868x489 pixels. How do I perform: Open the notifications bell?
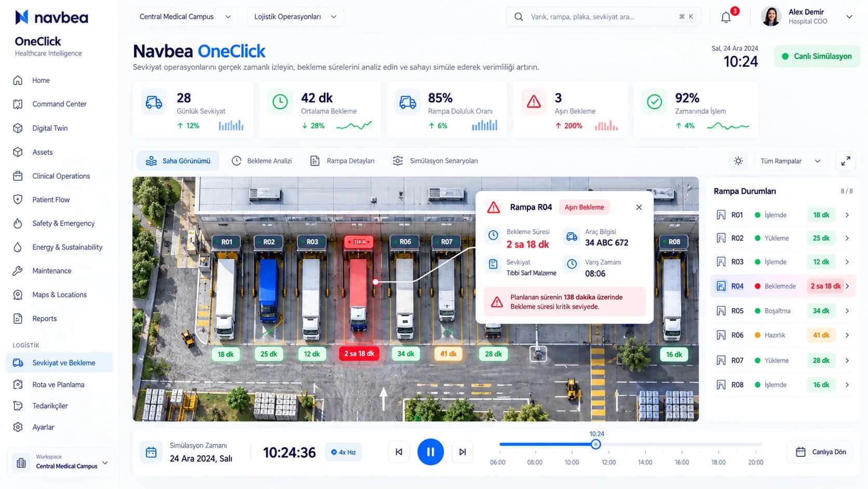pos(726,17)
